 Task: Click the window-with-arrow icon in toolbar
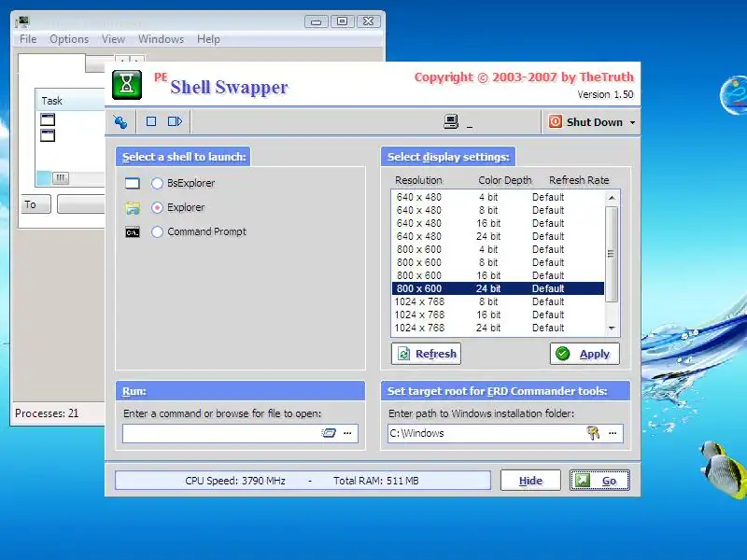point(175,121)
